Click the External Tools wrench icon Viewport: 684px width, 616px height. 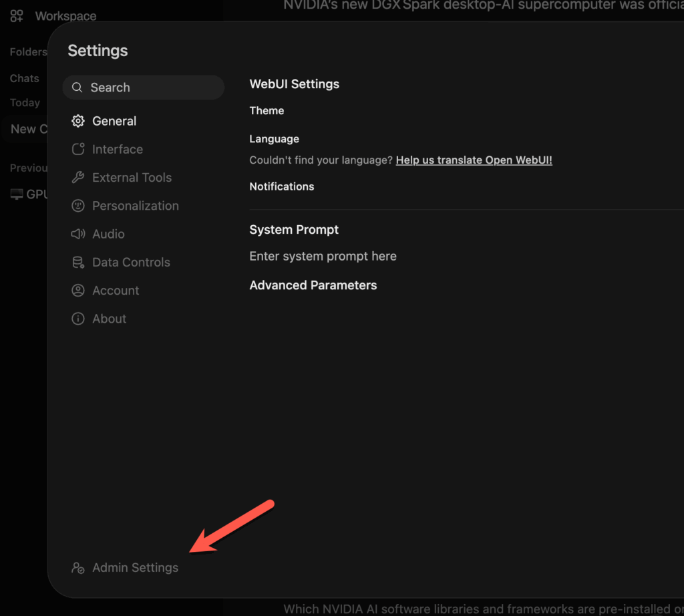pyautogui.click(x=78, y=178)
